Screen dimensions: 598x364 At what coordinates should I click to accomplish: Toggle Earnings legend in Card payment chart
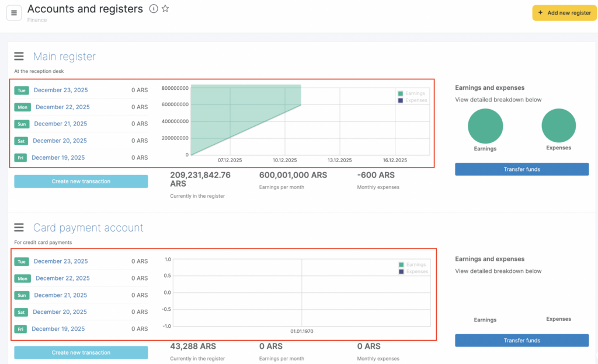click(x=412, y=265)
